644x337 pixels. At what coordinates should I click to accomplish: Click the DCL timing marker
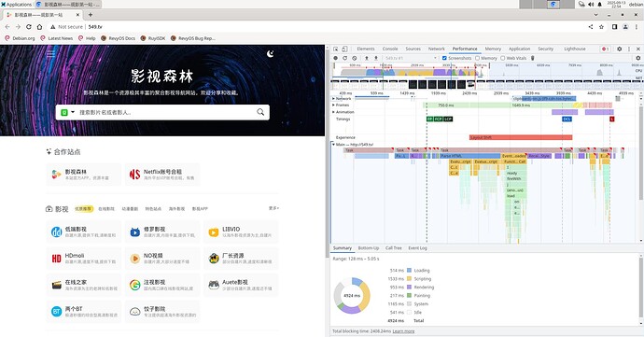[567, 119]
